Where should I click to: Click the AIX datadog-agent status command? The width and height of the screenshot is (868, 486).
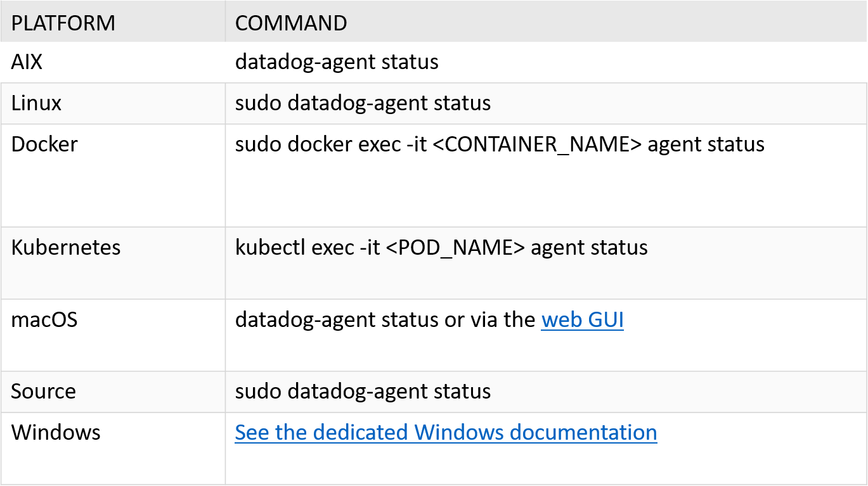[337, 62]
